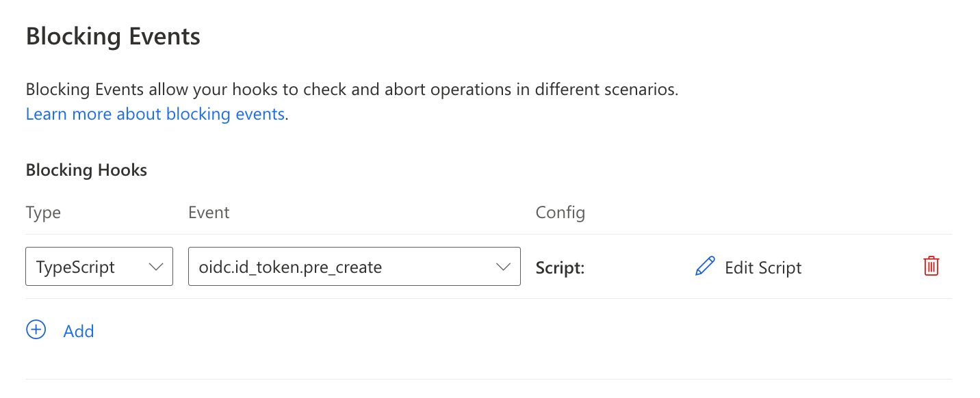980x398 pixels.
Task: Click the Event column header
Action: [x=209, y=213]
